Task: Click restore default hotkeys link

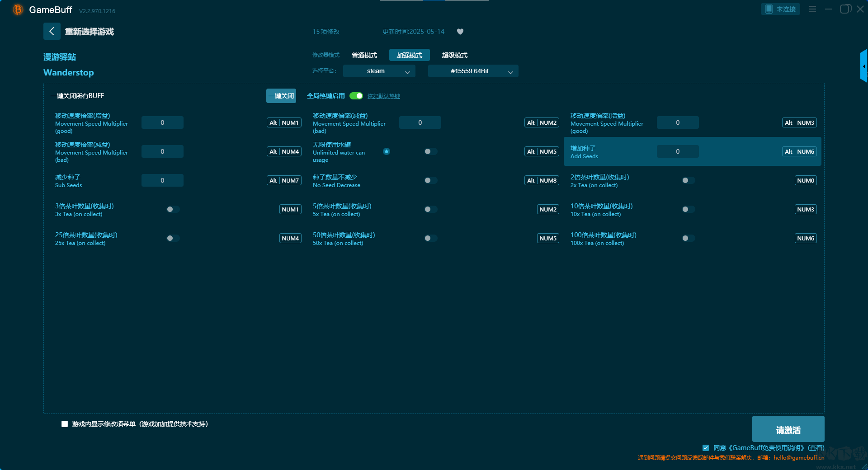Action: pyautogui.click(x=383, y=96)
